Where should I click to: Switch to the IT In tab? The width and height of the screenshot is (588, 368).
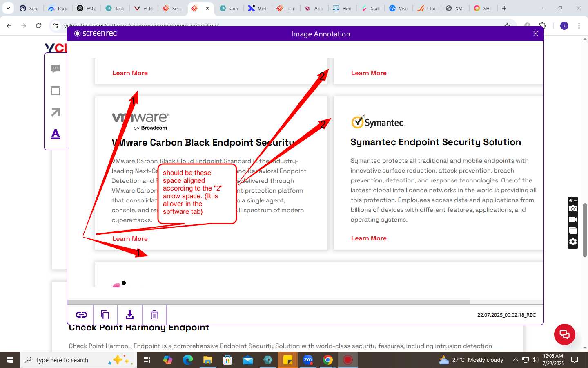coord(286,8)
